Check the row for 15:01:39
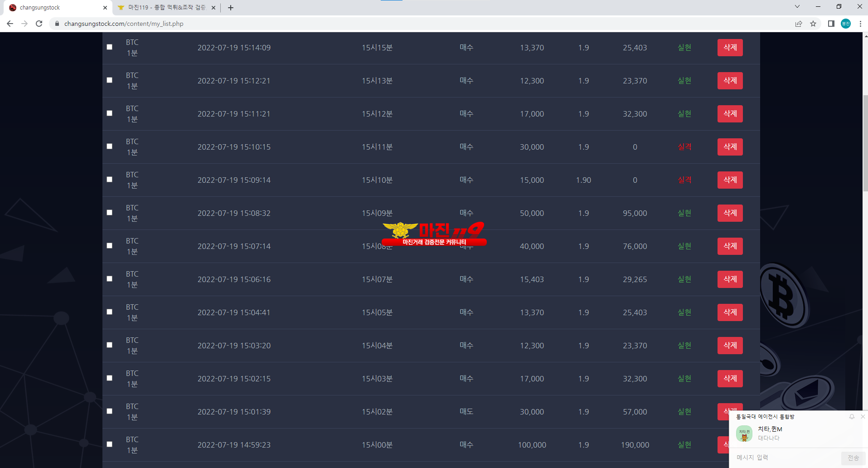Viewport: 868px width, 468px height. [x=109, y=411]
